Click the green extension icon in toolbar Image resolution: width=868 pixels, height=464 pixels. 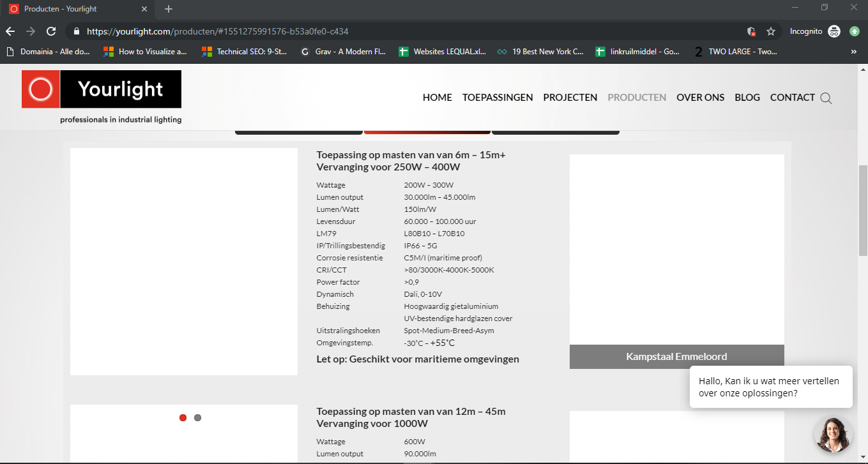pos(855,31)
